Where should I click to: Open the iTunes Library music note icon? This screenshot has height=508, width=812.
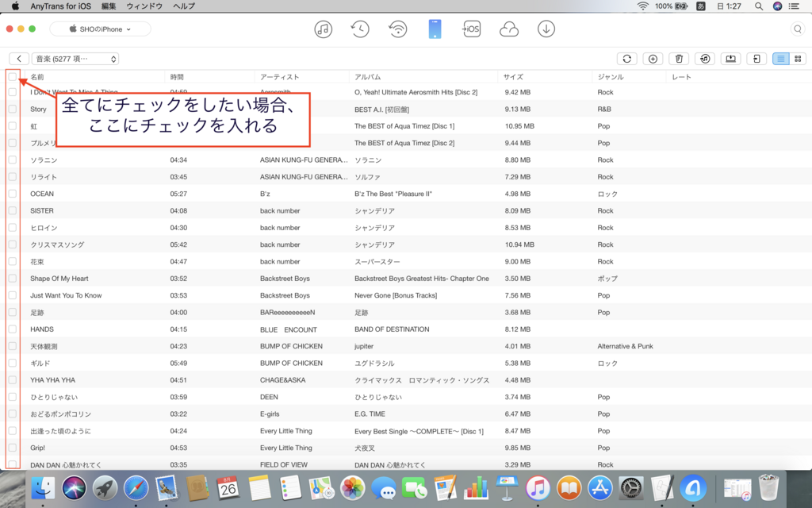tap(324, 29)
